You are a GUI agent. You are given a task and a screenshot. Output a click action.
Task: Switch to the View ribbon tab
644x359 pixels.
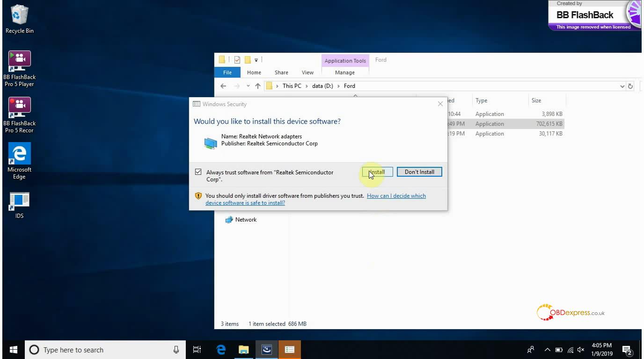pyautogui.click(x=307, y=72)
